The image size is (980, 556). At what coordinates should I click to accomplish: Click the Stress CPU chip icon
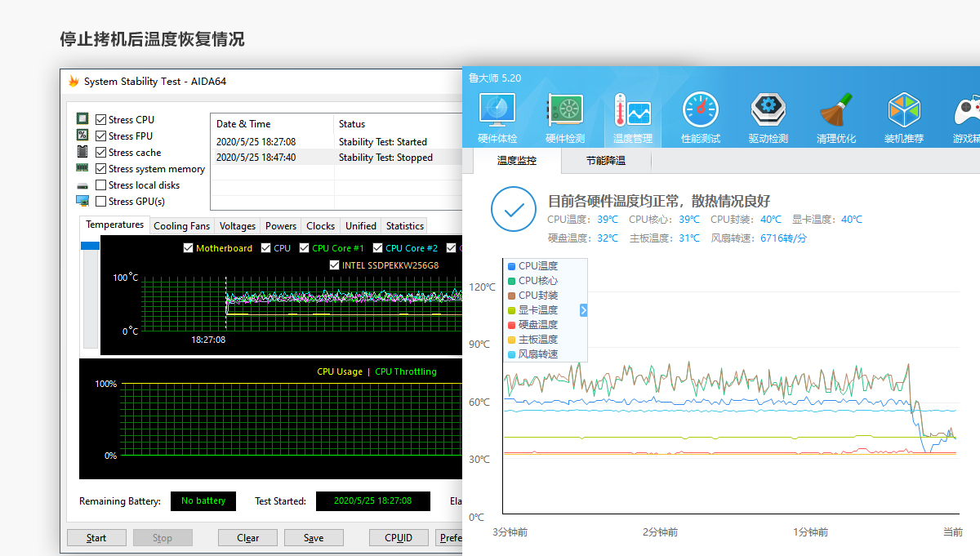pyautogui.click(x=82, y=119)
